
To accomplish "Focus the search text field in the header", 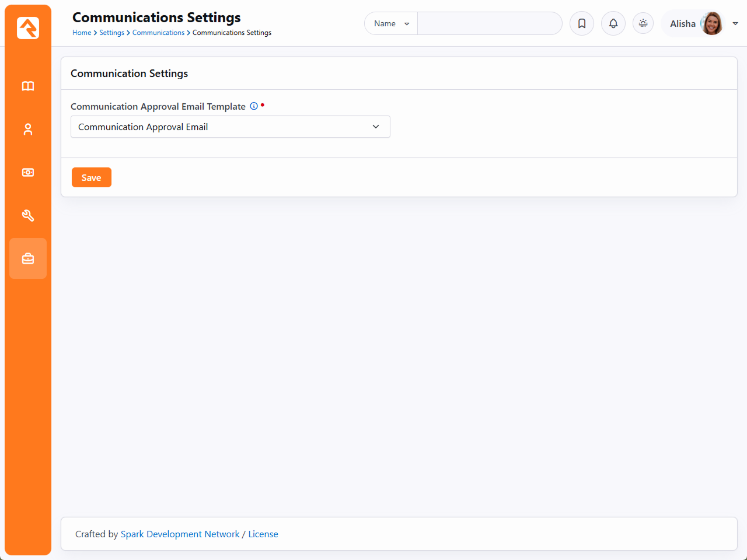I will 489,23.
